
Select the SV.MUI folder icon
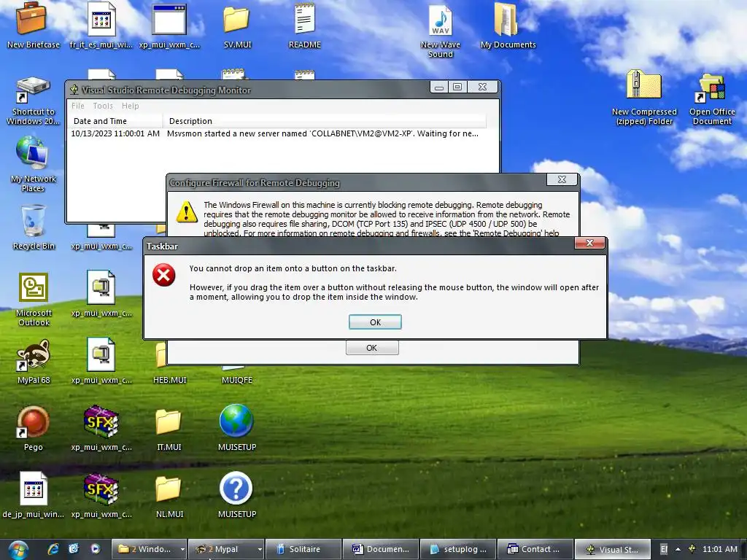[x=237, y=26]
